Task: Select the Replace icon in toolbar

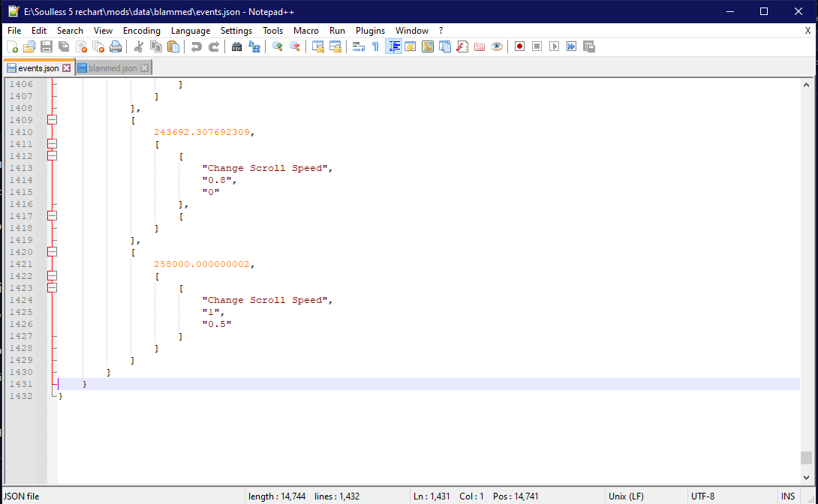Action: tap(254, 46)
